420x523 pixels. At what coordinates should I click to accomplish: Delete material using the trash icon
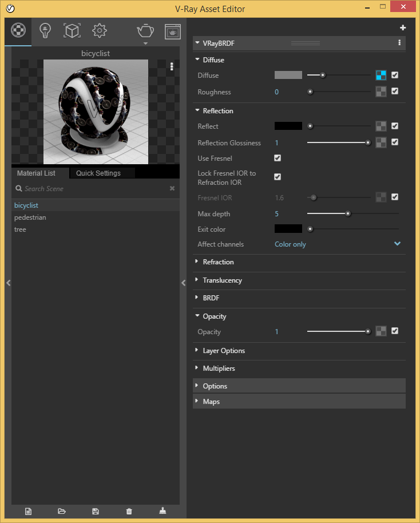click(x=129, y=512)
